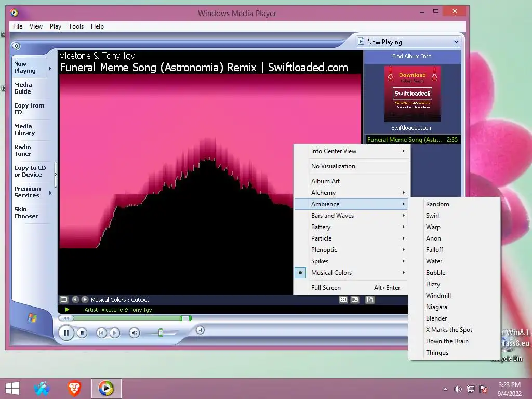
Task: Expand the Alchemy submenu
Action: [352, 193]
